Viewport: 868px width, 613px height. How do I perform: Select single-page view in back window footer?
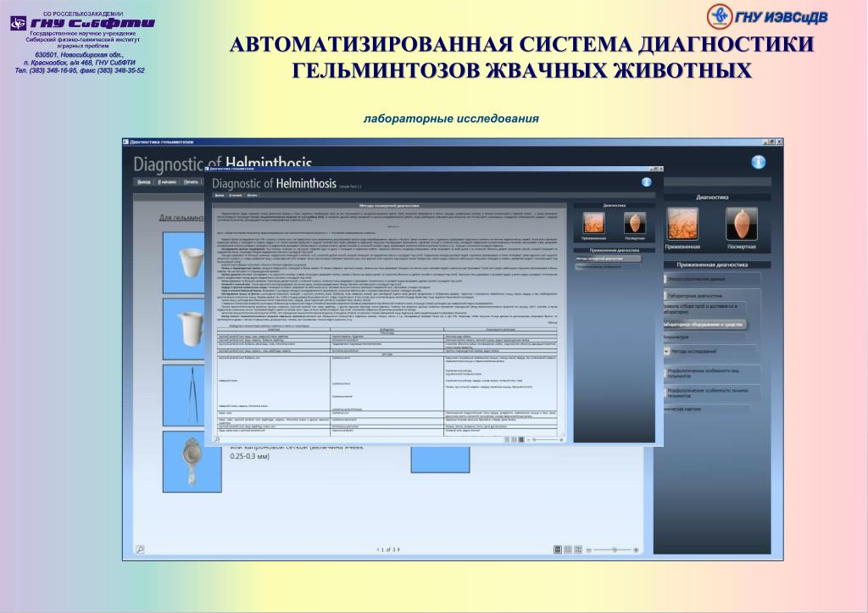click(558, 549)
